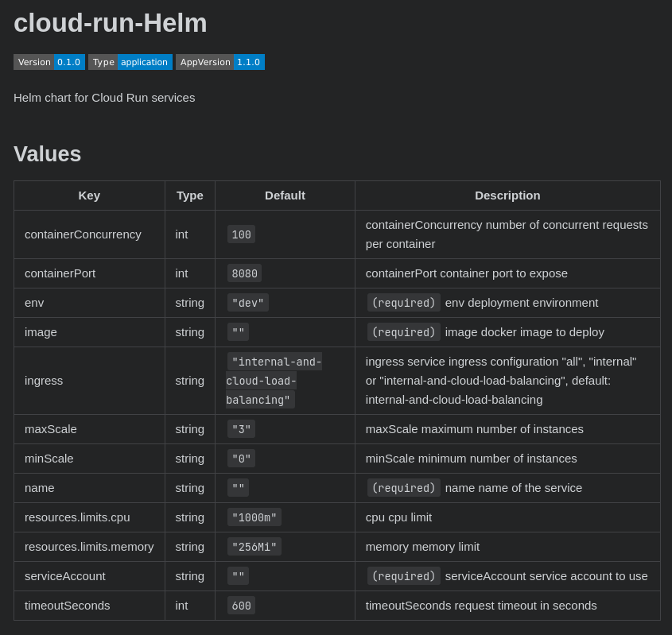The image size is (672, 635).
Task: Click the Description column header
Action: click(507, 195)
